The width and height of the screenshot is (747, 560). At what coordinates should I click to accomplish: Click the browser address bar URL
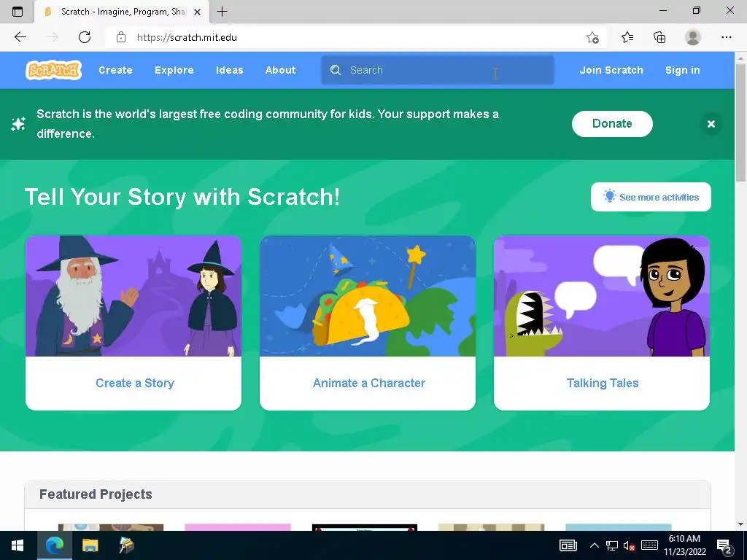tap(187, 37)
